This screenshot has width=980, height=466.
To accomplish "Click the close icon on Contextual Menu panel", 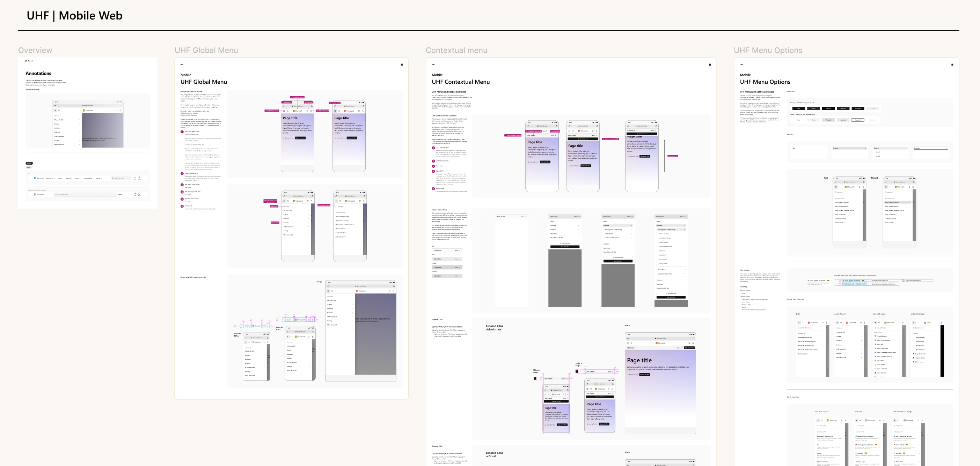I will [709, 64].
